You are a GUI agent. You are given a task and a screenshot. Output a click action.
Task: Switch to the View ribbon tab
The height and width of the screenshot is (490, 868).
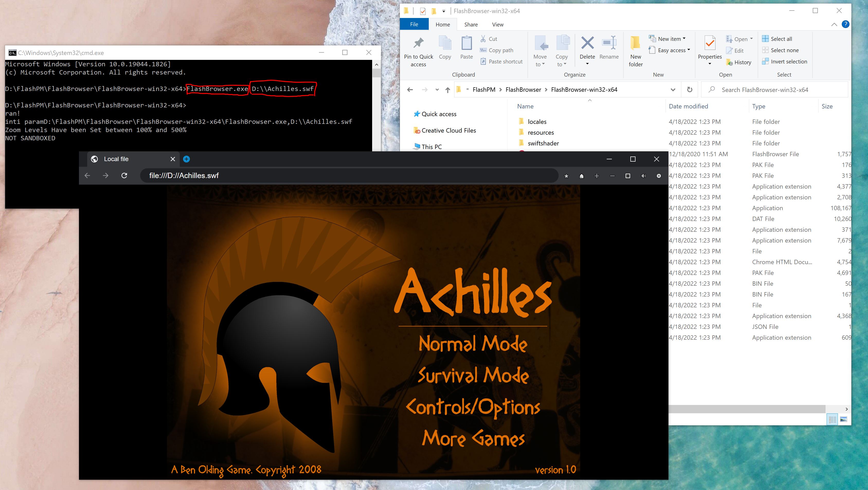498,24
